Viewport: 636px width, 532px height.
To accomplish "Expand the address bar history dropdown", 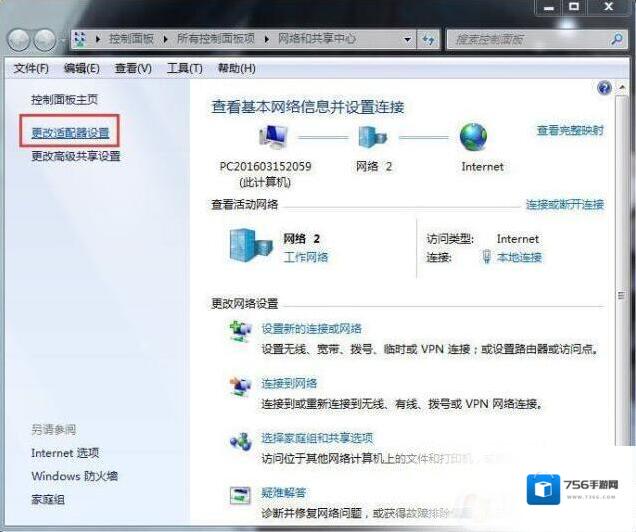I will [407, 39].
